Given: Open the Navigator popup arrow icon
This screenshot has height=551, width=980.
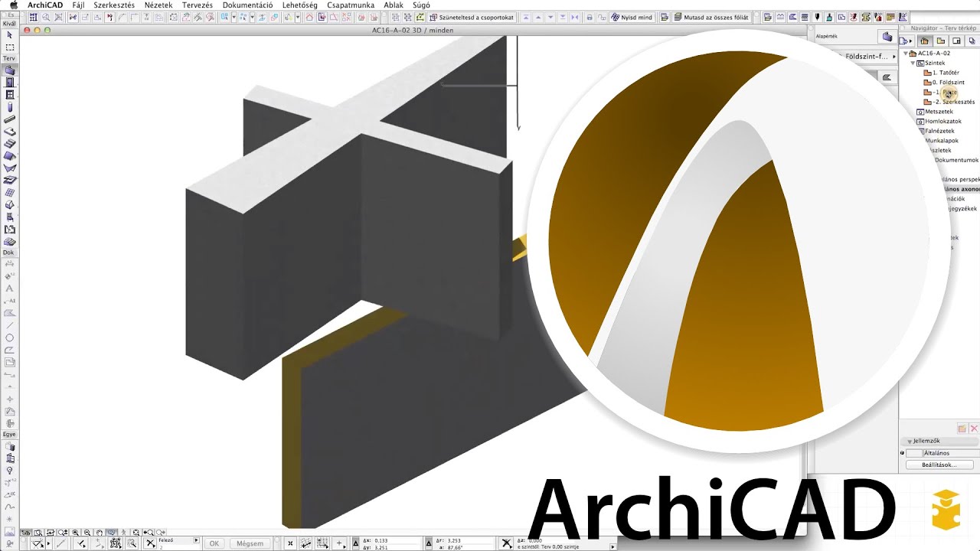Looking at the screenshot, I should [x=906, y=41].
